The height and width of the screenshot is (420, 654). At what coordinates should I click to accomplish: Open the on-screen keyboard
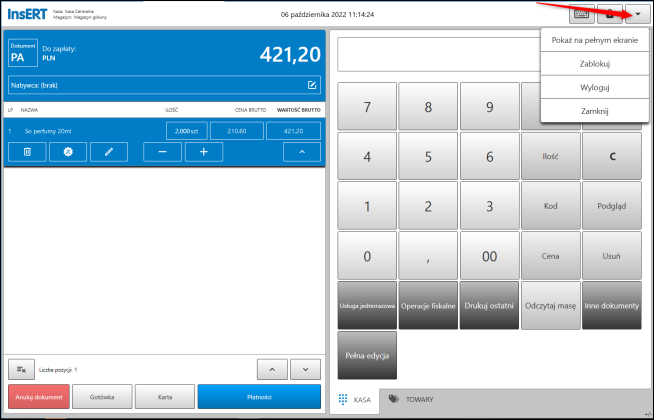click(x=581, y=15)
